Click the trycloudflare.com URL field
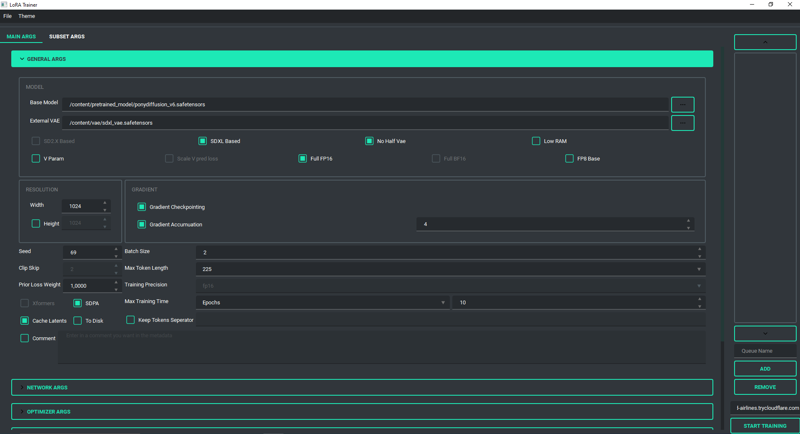800x434 pixels. (765, 408)
